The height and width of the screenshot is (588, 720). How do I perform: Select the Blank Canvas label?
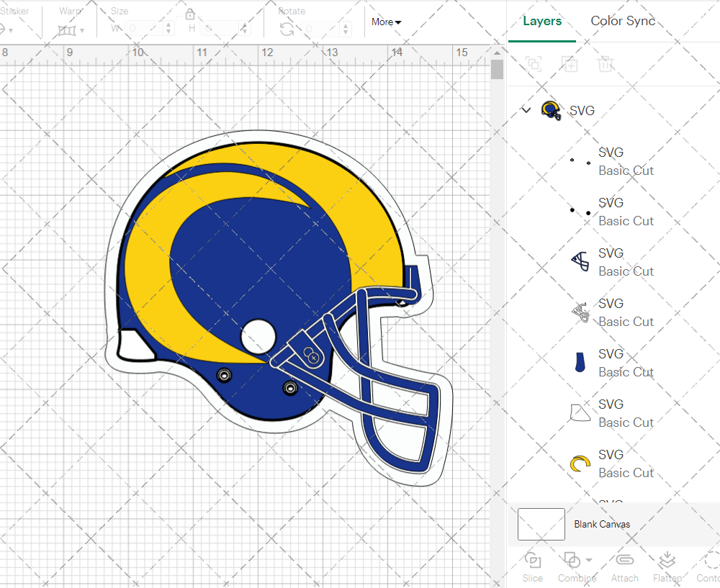click(x=602, y=524)
